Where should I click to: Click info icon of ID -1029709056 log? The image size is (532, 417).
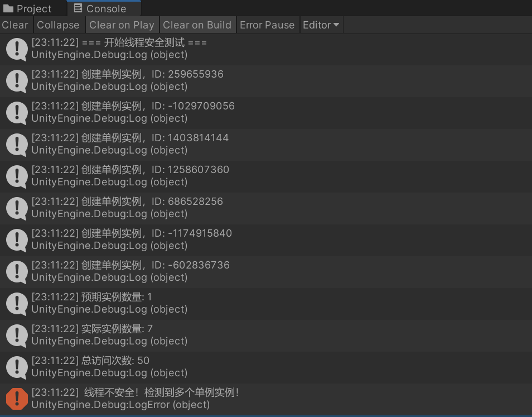pyautogui.click(x=17, y=113)
